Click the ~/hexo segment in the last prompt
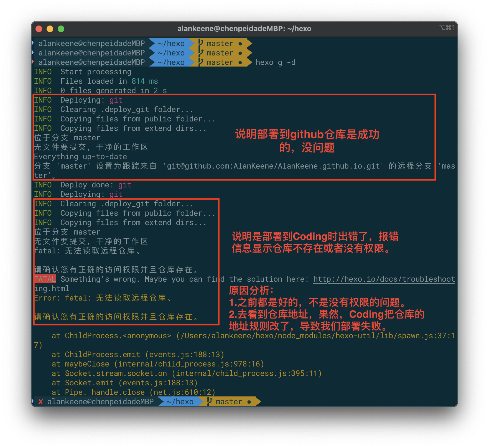This screenshot has width=489, height=448. [180, 401]
